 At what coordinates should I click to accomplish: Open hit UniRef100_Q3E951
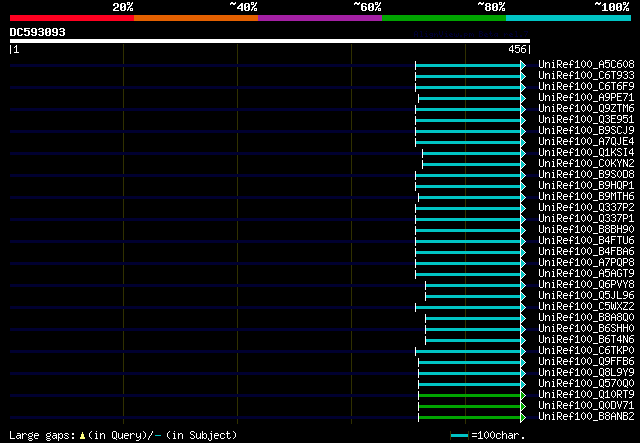[x=586, y=120]
